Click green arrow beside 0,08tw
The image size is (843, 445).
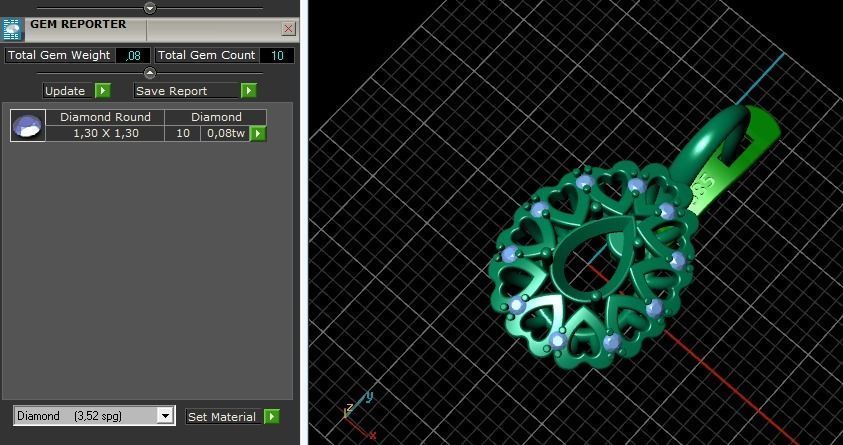coord(258,133)
